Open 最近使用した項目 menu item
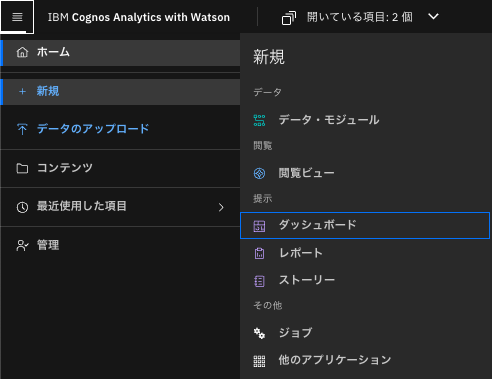Image resolution: width=492 pixels, height=379 pixels. pyautogui.click(x=120, y=207)
